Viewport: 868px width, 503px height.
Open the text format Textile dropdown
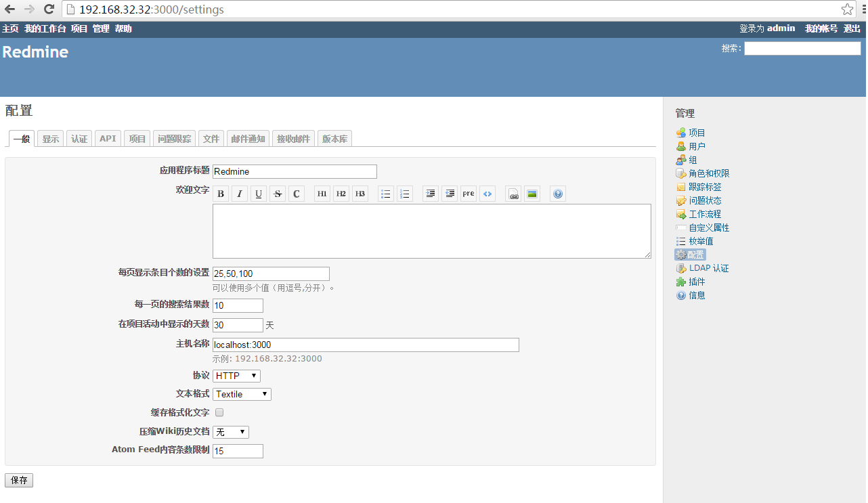point(242,394)
